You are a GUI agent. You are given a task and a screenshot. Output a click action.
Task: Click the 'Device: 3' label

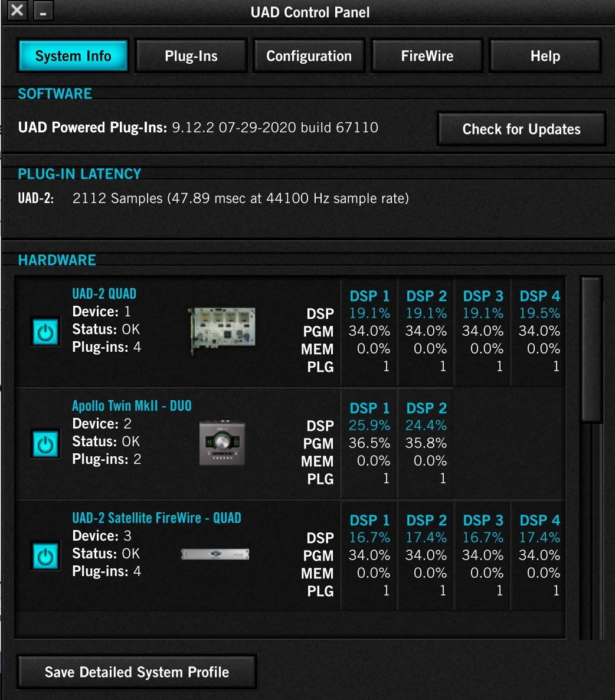102,535
